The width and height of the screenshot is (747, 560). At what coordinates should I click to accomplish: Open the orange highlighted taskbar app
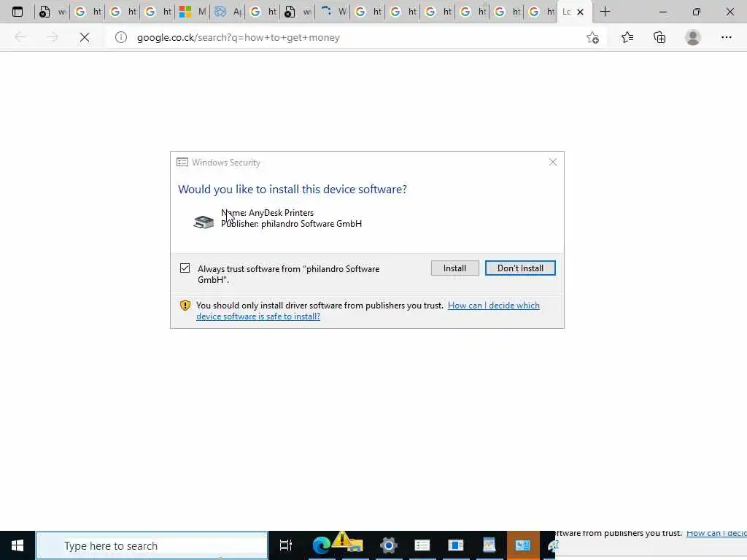522,545
